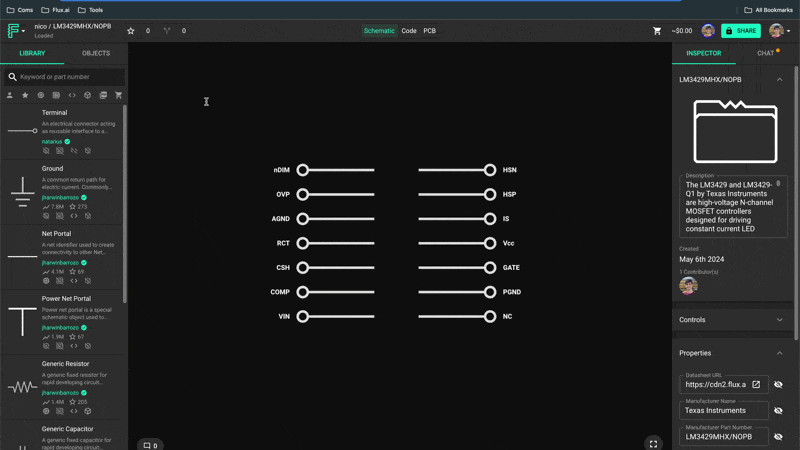Image resolution: width=800 pixels, height=450 pixels.
Task: Click the contributor avatar in inspector
Action: (688, 286)
